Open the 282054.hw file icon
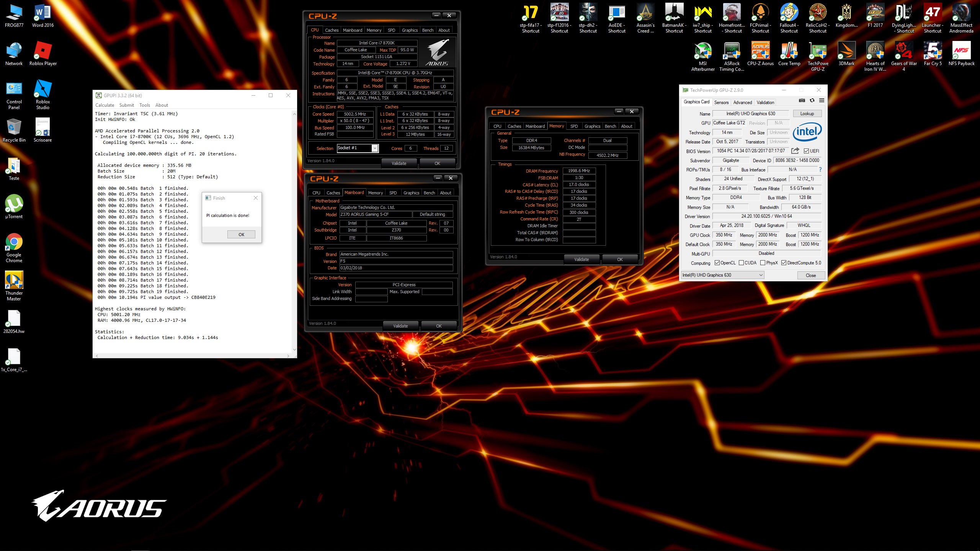The image size is (980, 551). [x=14, y=322]
